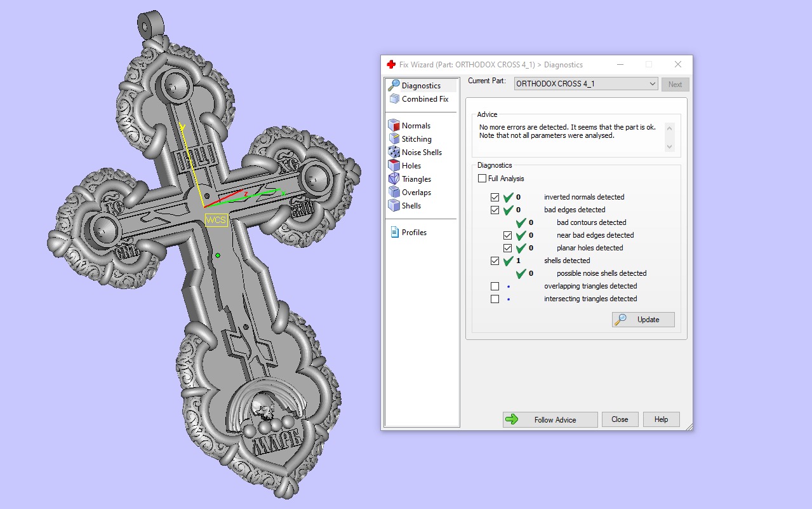812x509 pixels.
Task: Click the Update button
Action: click(x=643, y=320)
